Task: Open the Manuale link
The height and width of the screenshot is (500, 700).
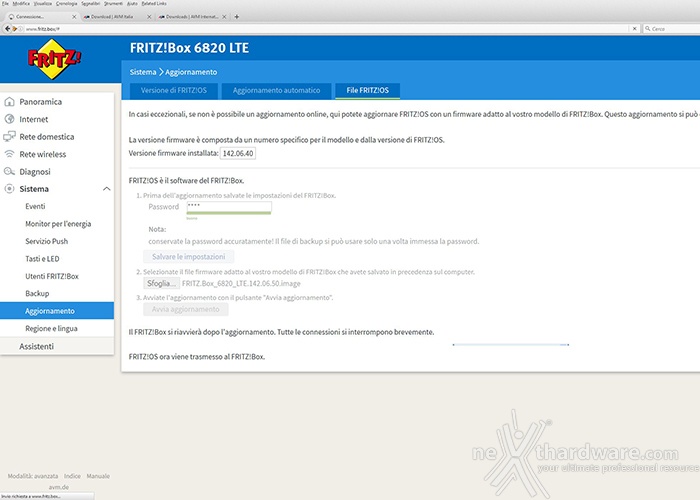Action: [98, 476]
